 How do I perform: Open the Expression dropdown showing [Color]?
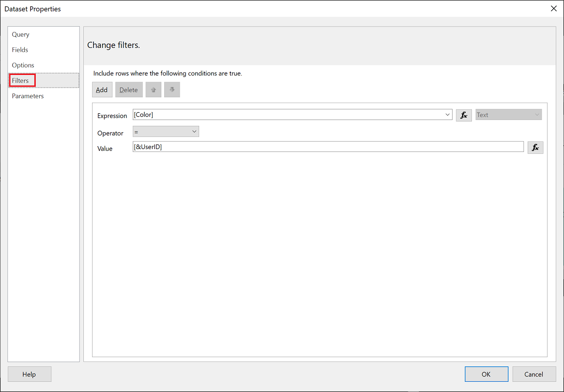[x=447, y=115]
